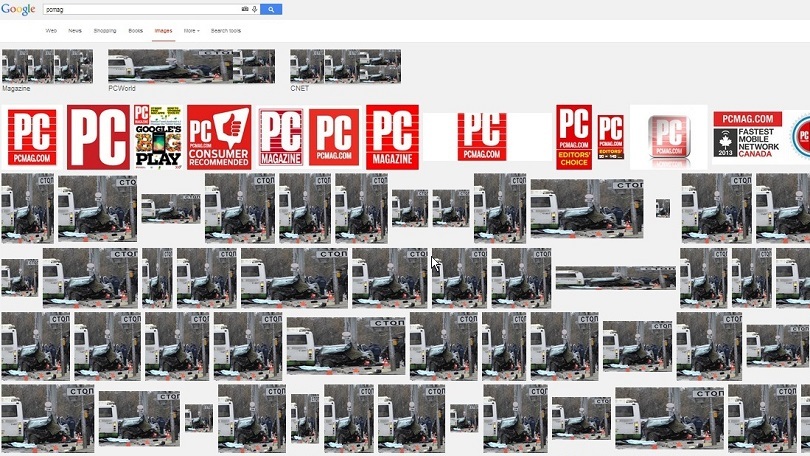810x456 pixels.
Task: Open Search tools options
Action: [x=226, y=31]
